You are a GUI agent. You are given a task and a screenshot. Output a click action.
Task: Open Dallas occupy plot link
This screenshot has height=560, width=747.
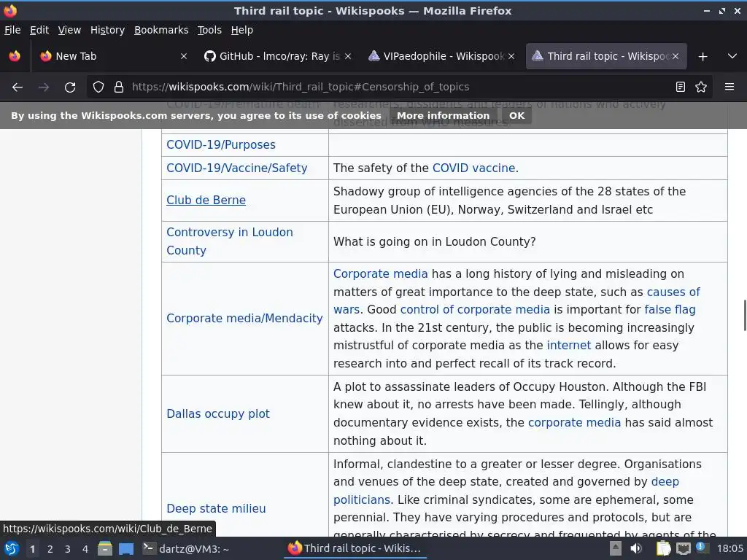218,414
